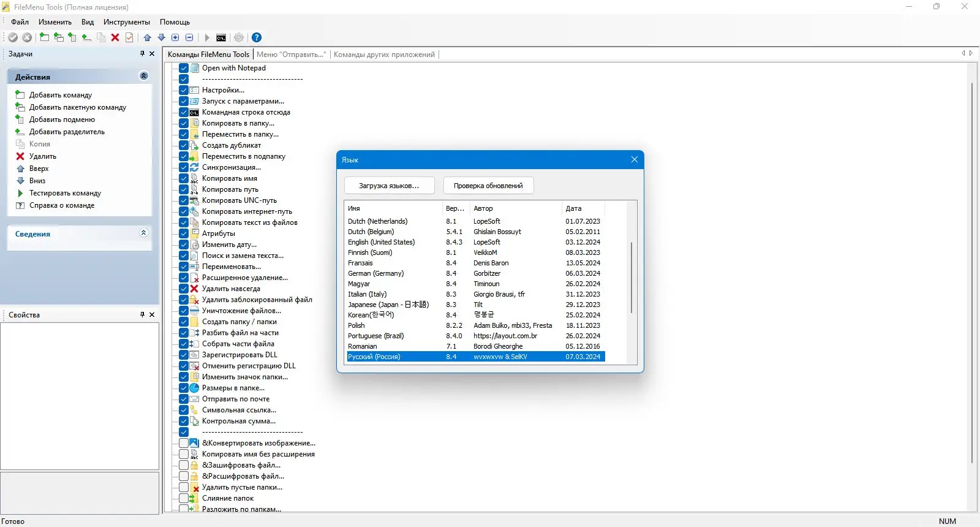Collapse the Сведения section with its chevron
The height and width of the screenshot is (527, 980).
pyautogui.click(x=144, y=233)
